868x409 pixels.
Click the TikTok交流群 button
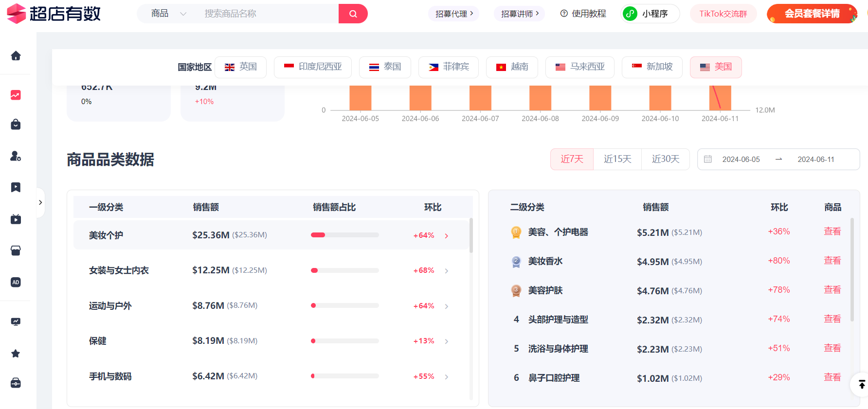click(723, 14)
